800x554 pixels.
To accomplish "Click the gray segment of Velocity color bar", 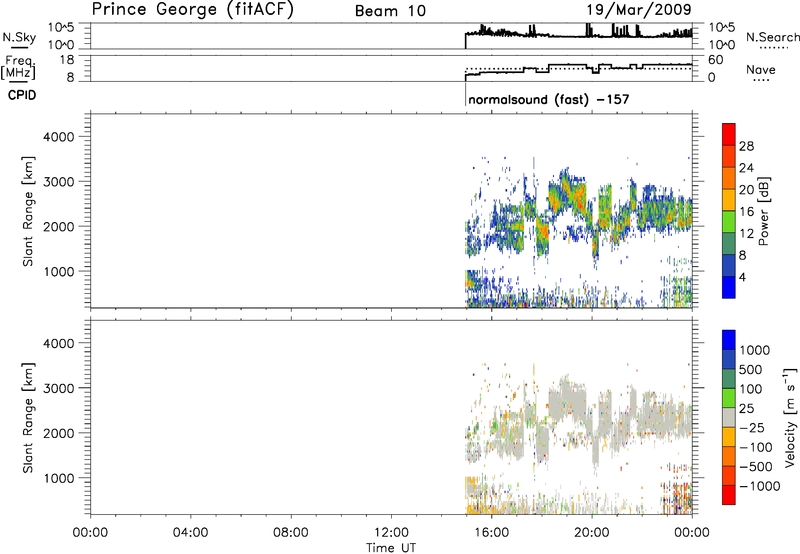I will click(x=729, y=418).
